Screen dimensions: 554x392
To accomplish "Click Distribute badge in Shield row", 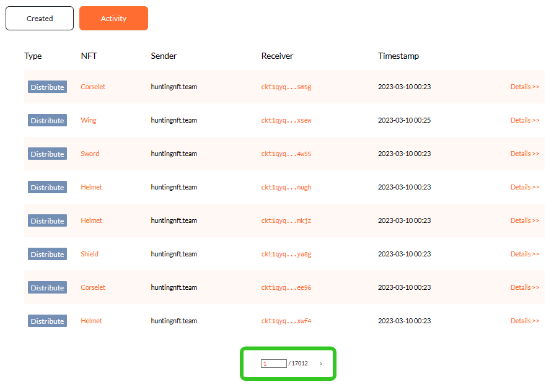I will click(47, 254).
